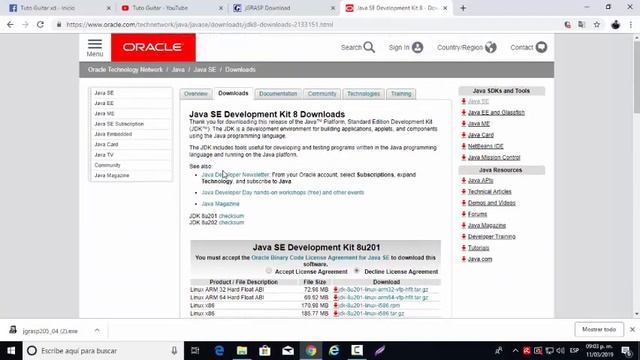Image resolution: width=640 pixels, height=360 pixels.
Task: Switch to the Documentation tab
Action: pos(278,94)
